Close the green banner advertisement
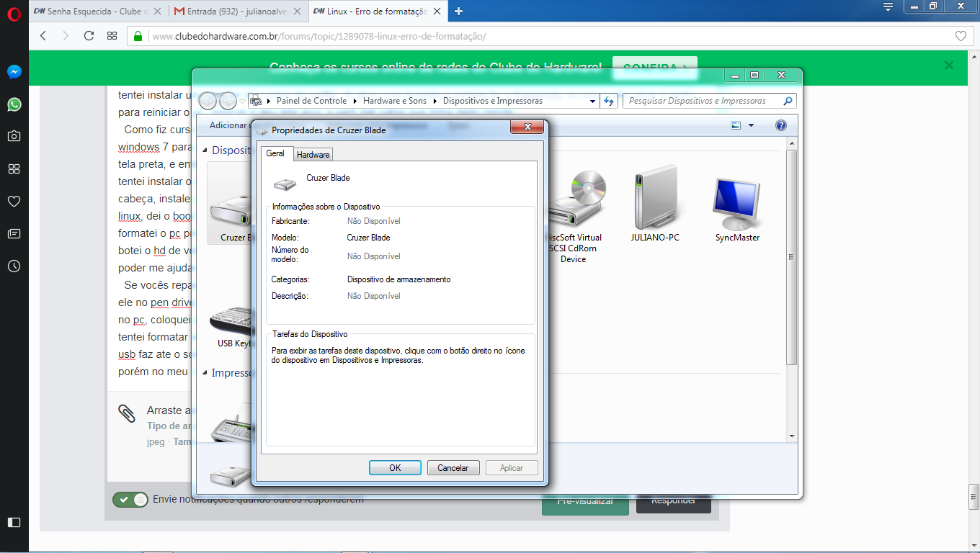 point(949,66)
